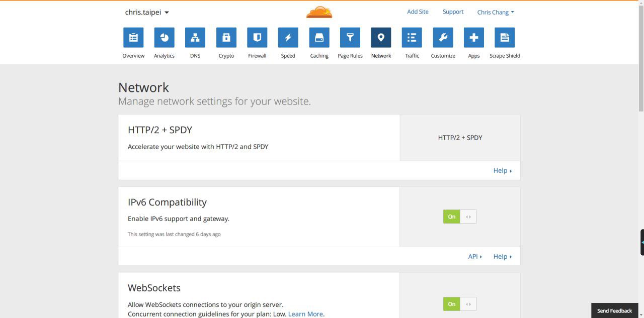
Task: Open the Caching drive icon
Action: [319, 37]
